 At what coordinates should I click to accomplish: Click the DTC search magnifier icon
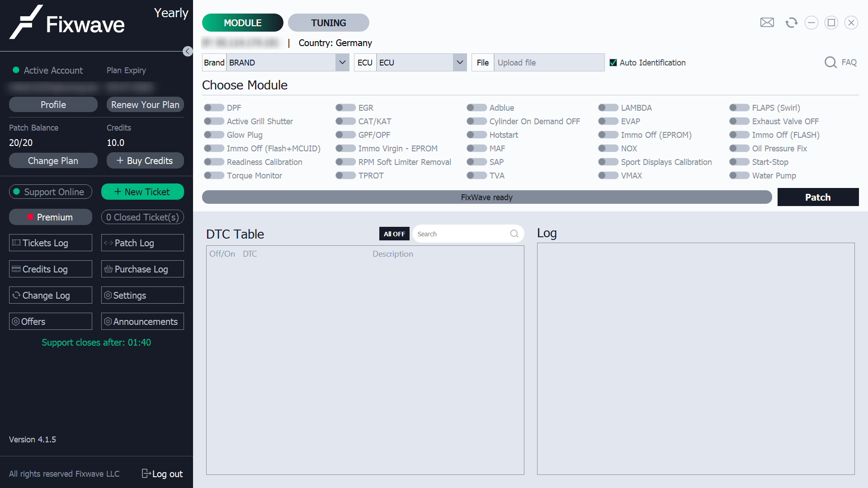514,234
